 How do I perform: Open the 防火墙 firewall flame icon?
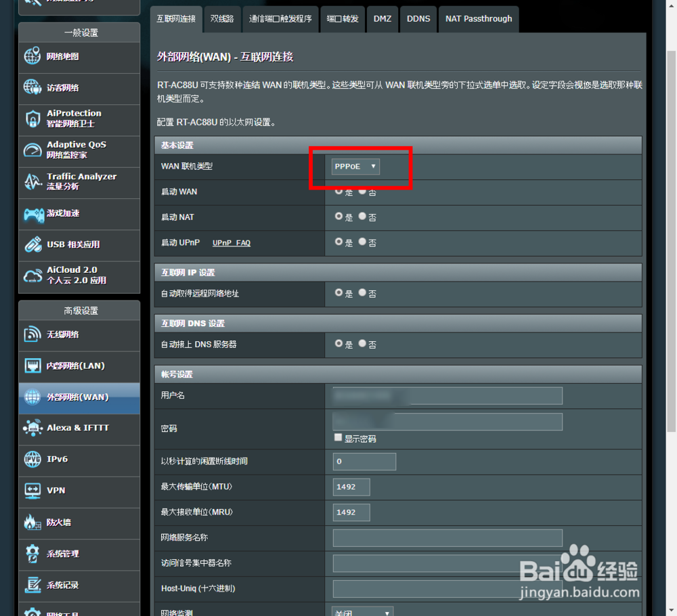[32, 522]
